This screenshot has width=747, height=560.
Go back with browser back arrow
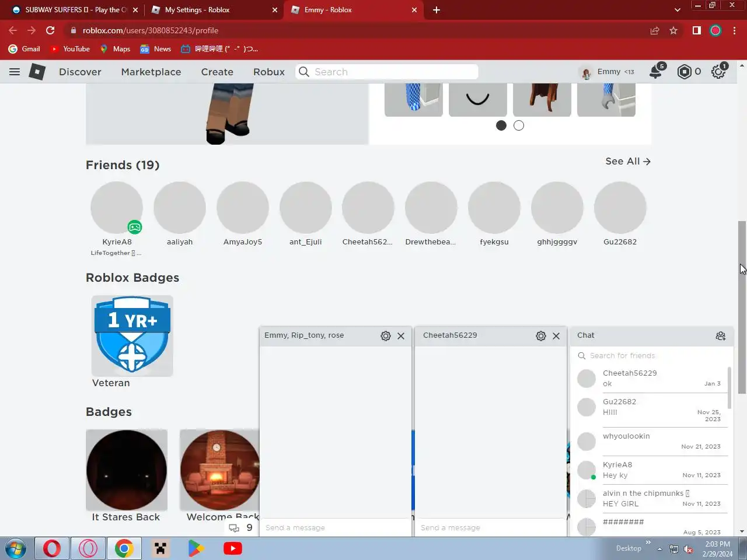(x=13, y=30)
